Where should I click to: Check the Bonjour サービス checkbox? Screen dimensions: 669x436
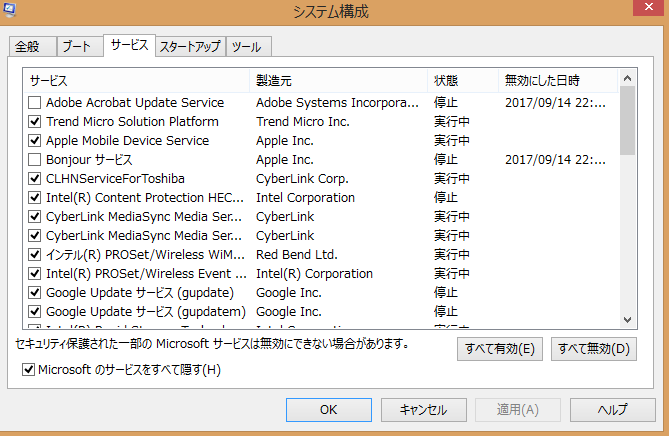(35, 160)
